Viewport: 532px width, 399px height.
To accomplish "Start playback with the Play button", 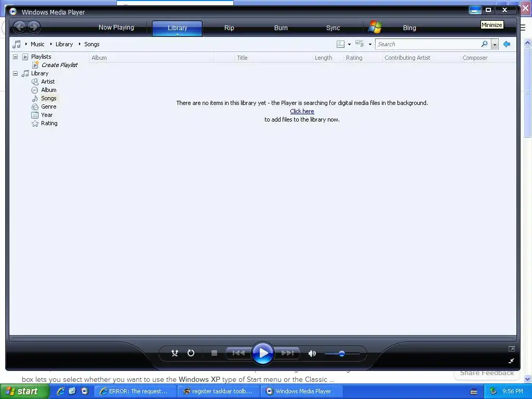I will [263, 353].
